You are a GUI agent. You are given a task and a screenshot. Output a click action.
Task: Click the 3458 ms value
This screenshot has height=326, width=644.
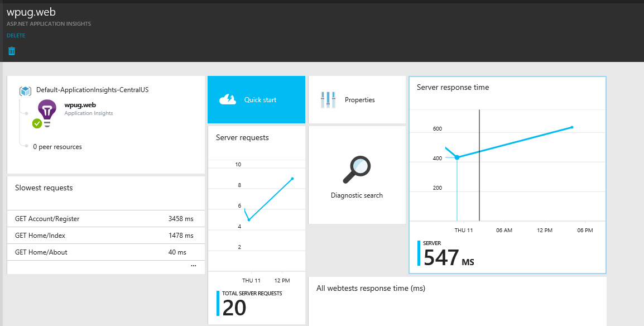point(181,219)
